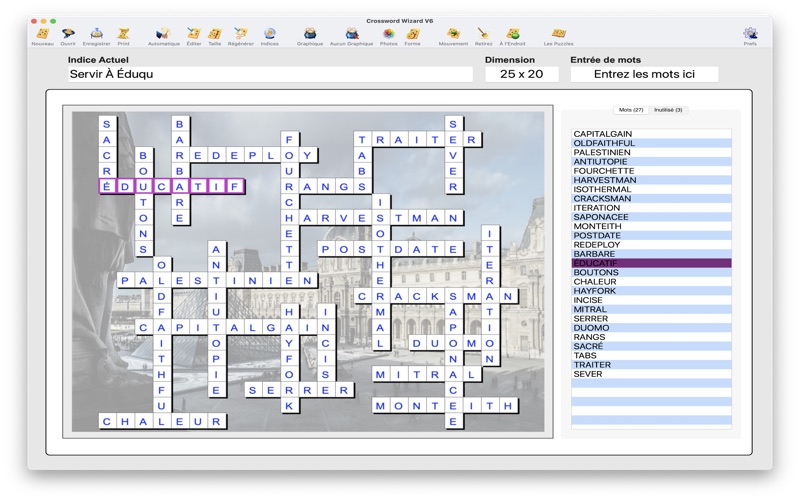Screen dimensions: 800x500
Task: Click the Print toolbar icon
Action: click(123, 34)
